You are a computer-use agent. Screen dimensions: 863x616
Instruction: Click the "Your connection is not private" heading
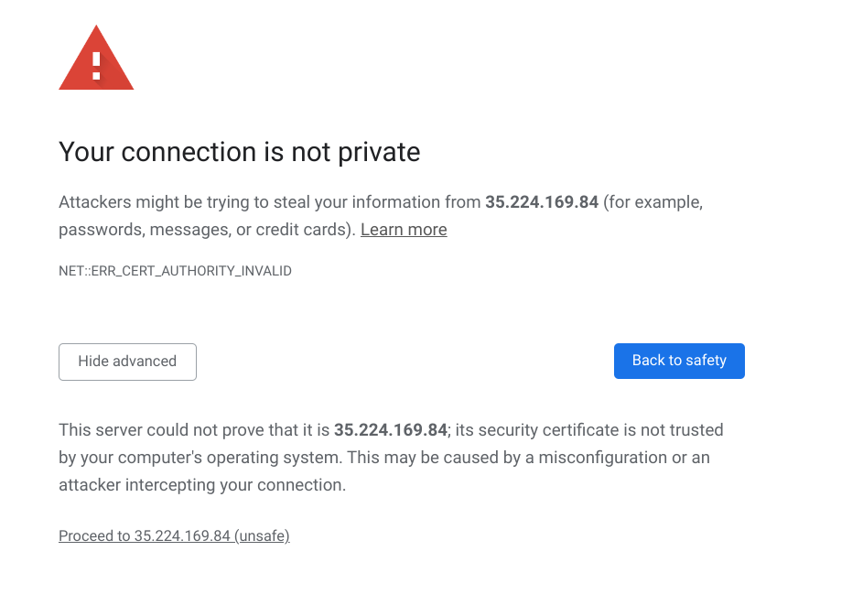point(240,152)
